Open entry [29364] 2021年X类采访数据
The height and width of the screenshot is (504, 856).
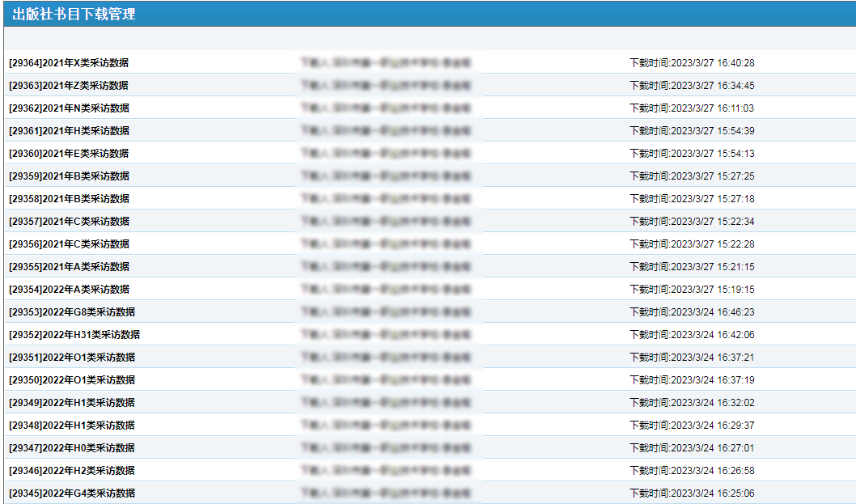(69, 63)
